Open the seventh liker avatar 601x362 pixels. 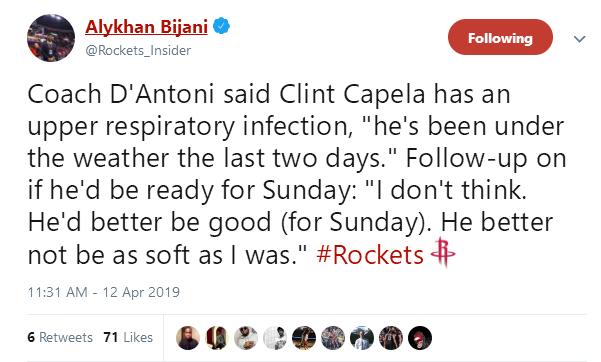click(362, 338)
